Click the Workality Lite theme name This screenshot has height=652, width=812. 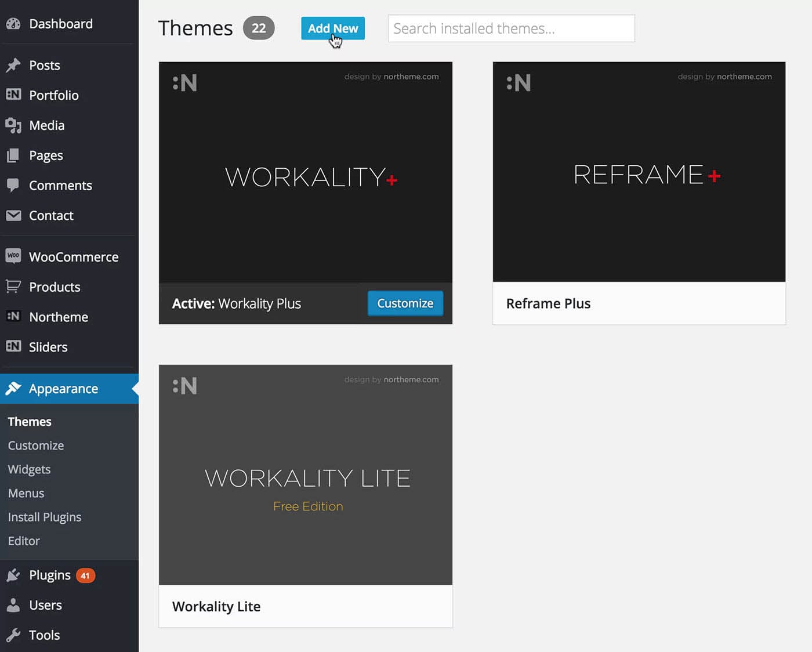216,607
